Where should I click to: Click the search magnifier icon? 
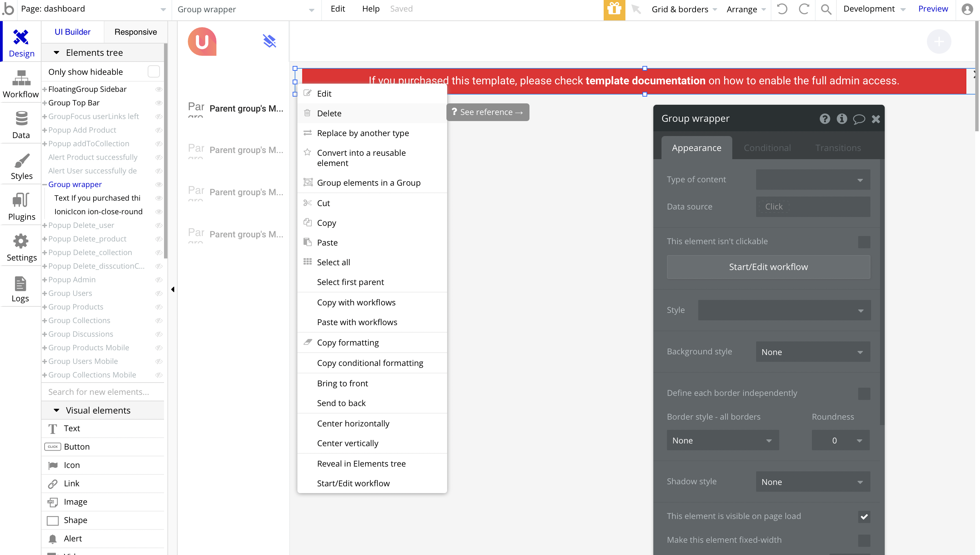tap(826, 9)
